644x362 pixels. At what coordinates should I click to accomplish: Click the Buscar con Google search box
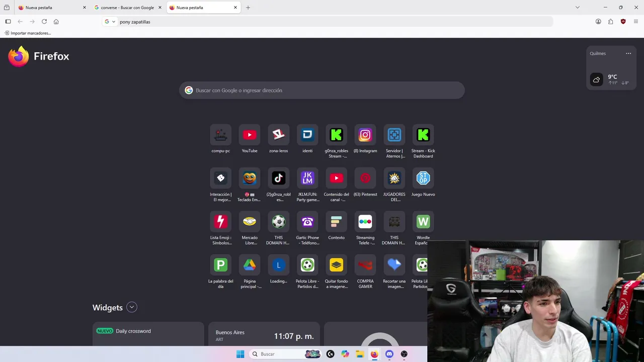pos(322,90)
